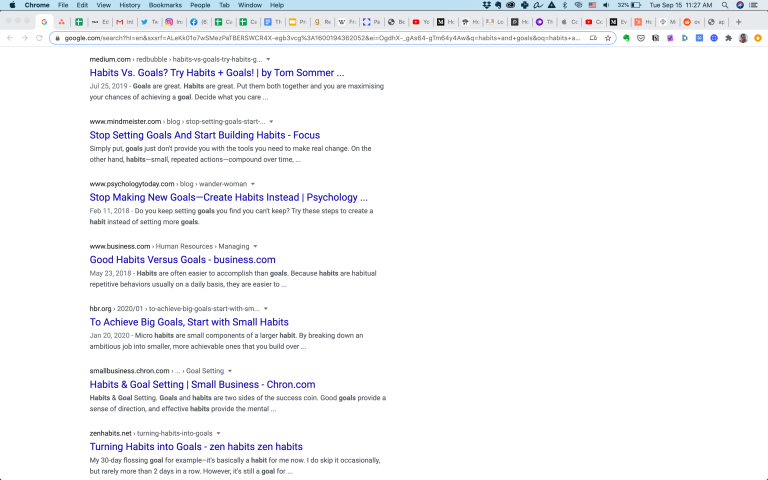Expand the psychologytoday.com result options arrow
The width and height of the screenshot is (768, 480).
(x=253, y=184)
